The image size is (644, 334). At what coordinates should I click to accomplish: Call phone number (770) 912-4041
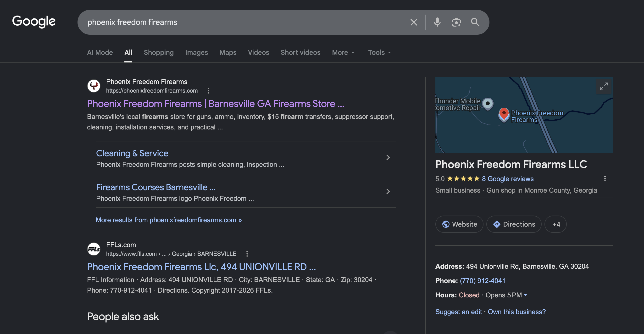[x=483, y=280]
